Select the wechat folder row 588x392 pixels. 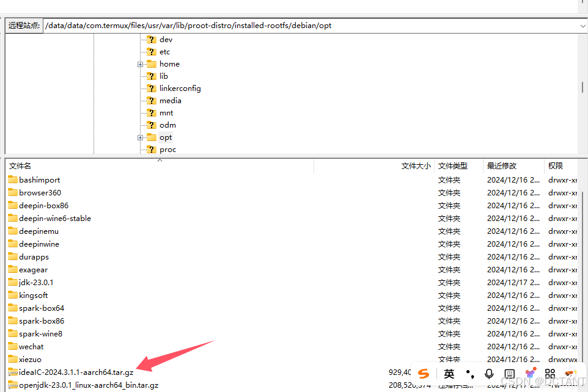[293, 347]
